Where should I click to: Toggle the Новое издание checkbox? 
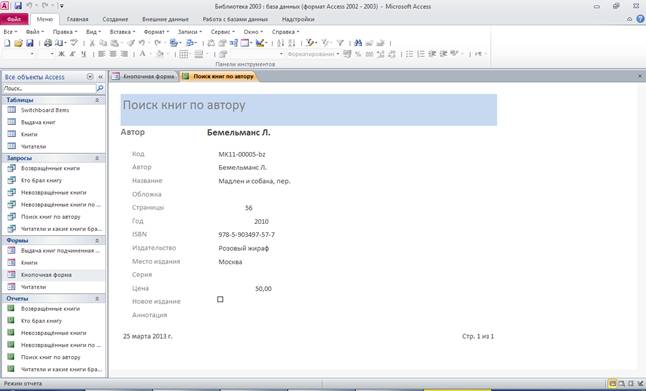click(220, 300)
